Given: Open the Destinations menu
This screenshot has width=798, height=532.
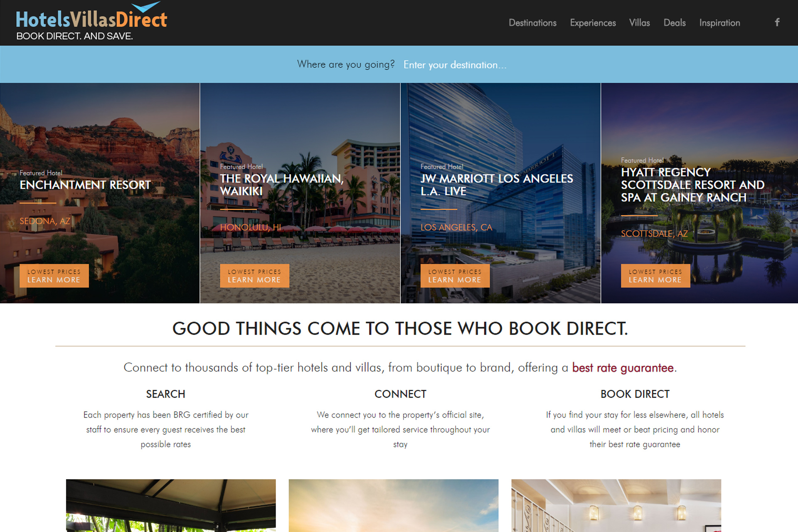Looking at the screenshot, I should (532, 23).
